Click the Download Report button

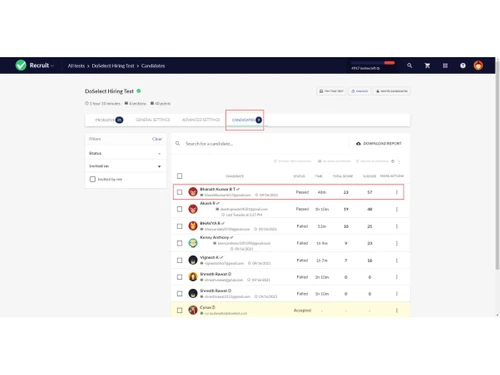tap(379, 143)
